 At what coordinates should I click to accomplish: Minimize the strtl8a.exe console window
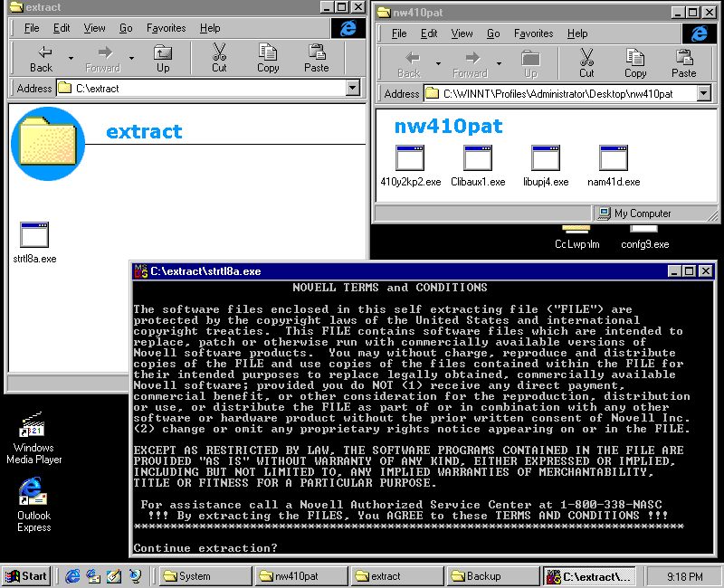[675, 271]
